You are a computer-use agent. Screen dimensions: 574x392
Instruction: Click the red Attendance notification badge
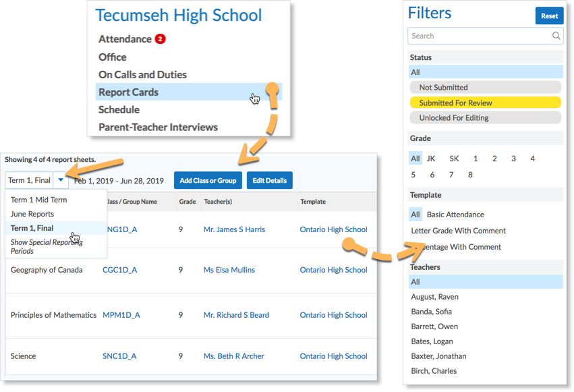click(160, 39)
